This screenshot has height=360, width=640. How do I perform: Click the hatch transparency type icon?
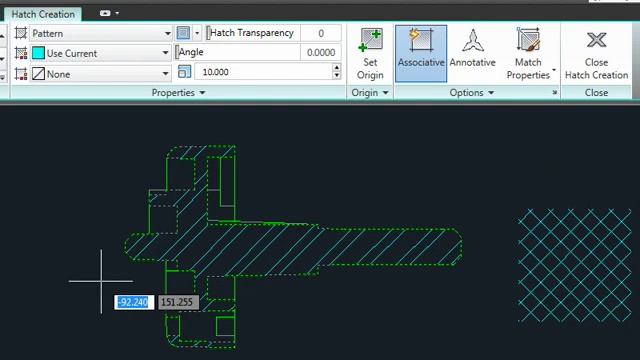[183, 33]
